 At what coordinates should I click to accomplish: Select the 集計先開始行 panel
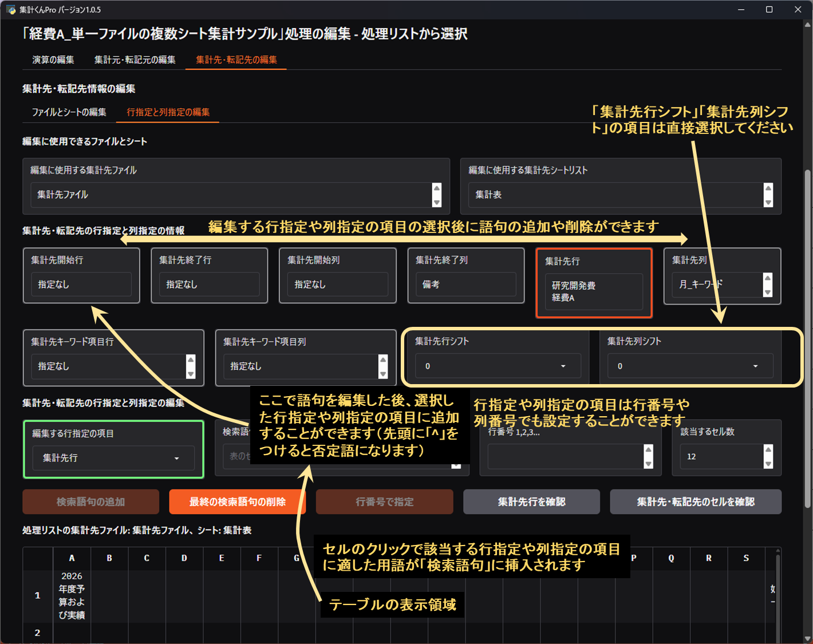tap(81, 275)
